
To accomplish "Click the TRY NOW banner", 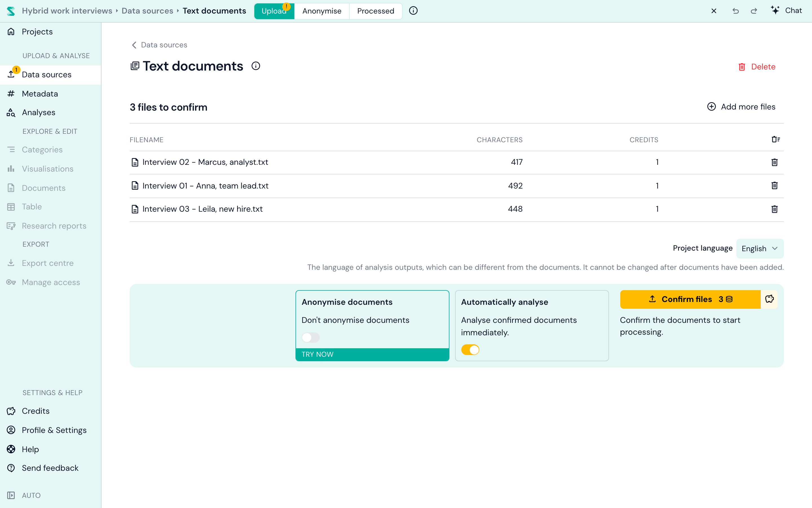I will (x=372, y=354).
